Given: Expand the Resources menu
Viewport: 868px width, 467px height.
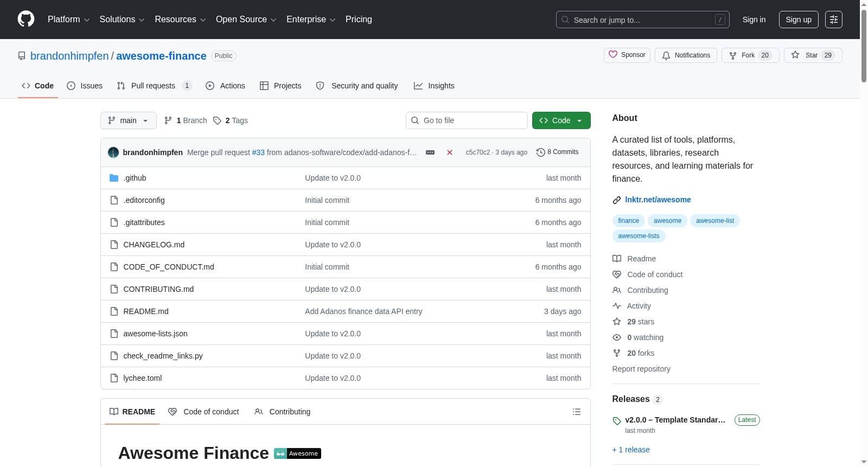Looking at the screenshot, I should pyautogui.click(x=180, y=20).
